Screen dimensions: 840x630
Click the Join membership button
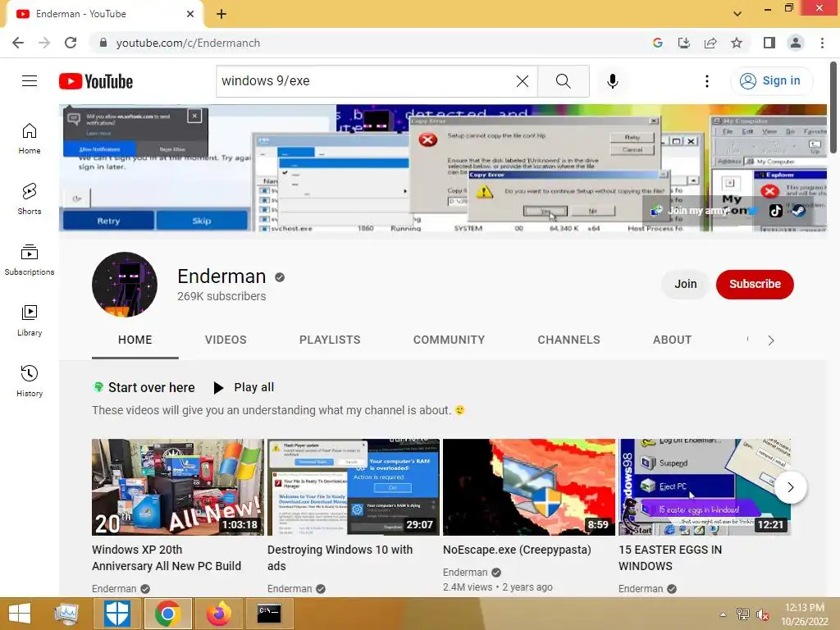686,284
